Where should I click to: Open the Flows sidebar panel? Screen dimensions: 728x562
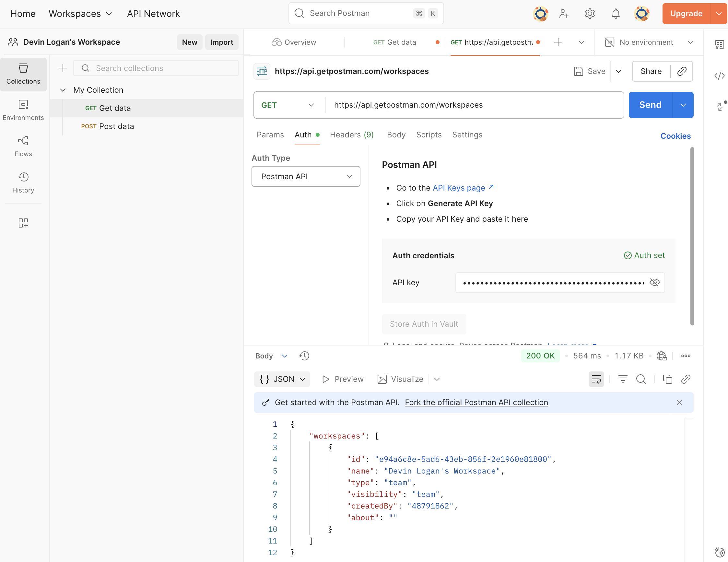coord(23,146)
